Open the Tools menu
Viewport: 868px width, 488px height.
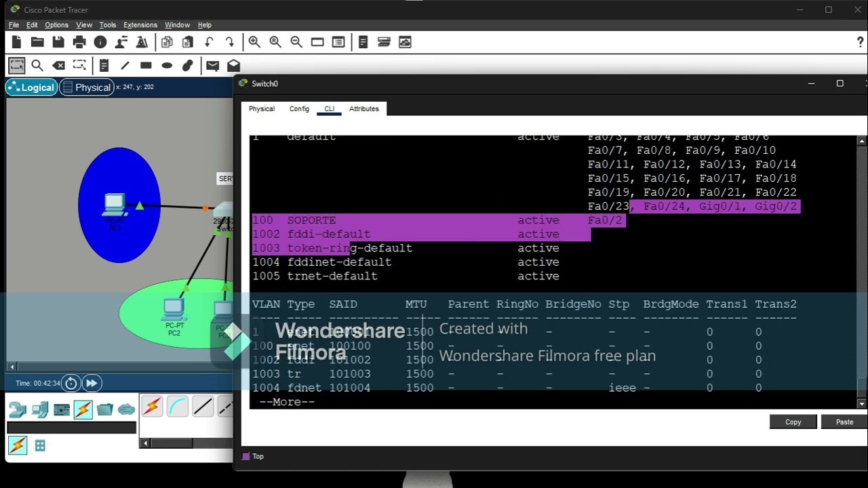pyautogui.click(x=108, y=25)
